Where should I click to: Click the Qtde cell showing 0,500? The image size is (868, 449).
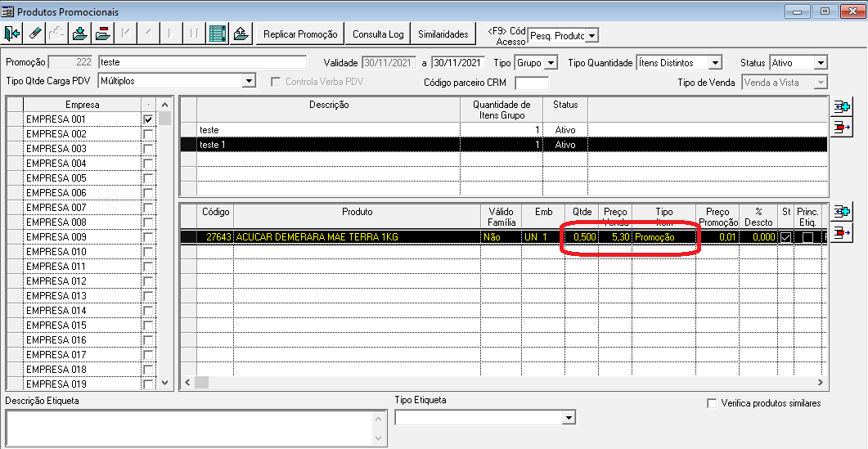pos(581,237)
